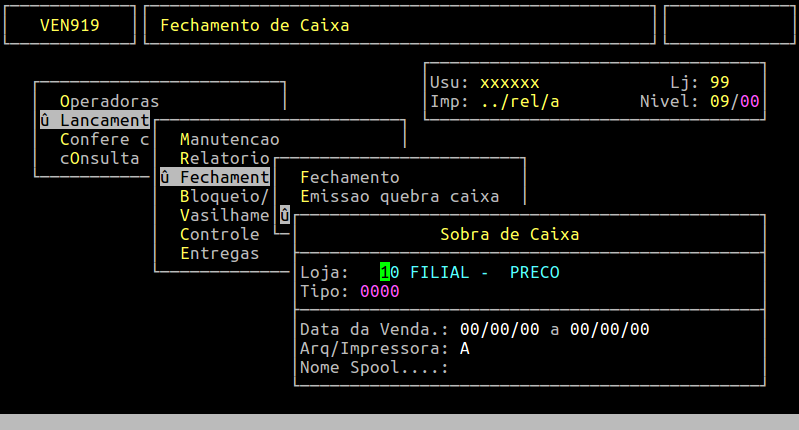
Task: Click the Tipo 0000 field
Action: (379, 291)
